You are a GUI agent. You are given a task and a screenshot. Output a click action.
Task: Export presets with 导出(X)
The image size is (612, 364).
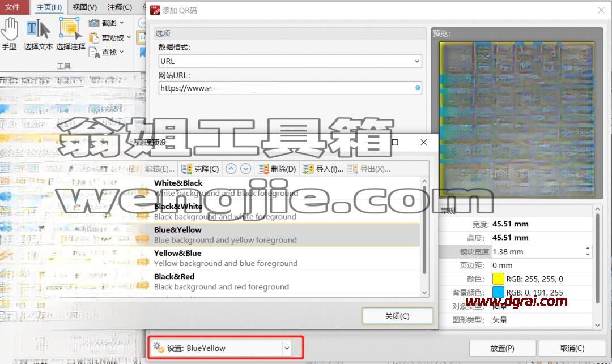369,169
